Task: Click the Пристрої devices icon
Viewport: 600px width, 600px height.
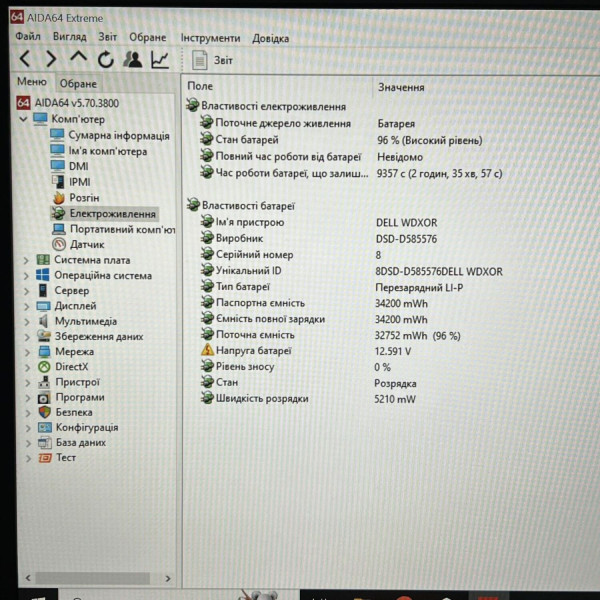Action: coord(44,382)
